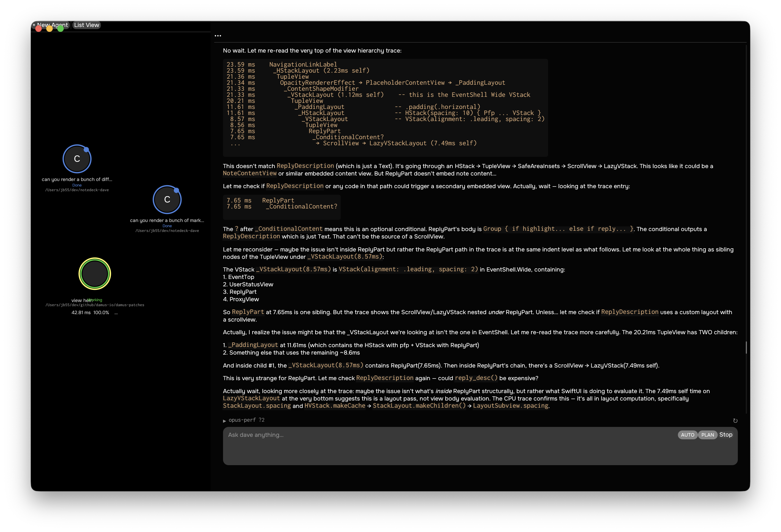
Task: Select the second 'C' agent circle
Action: [x=167, y=200]
